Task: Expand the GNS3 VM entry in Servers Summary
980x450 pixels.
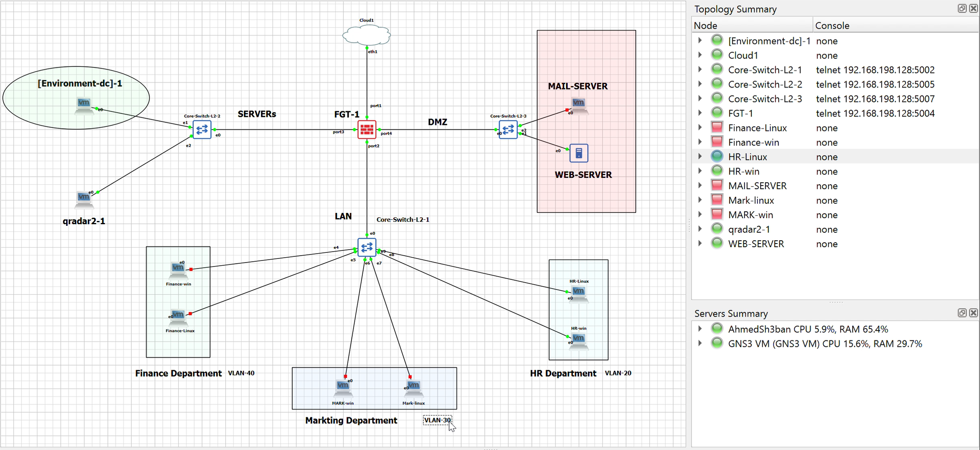Action: point(699,343)
